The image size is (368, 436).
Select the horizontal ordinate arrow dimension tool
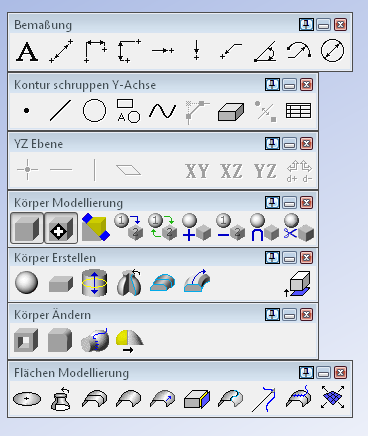tap(163, 51)
